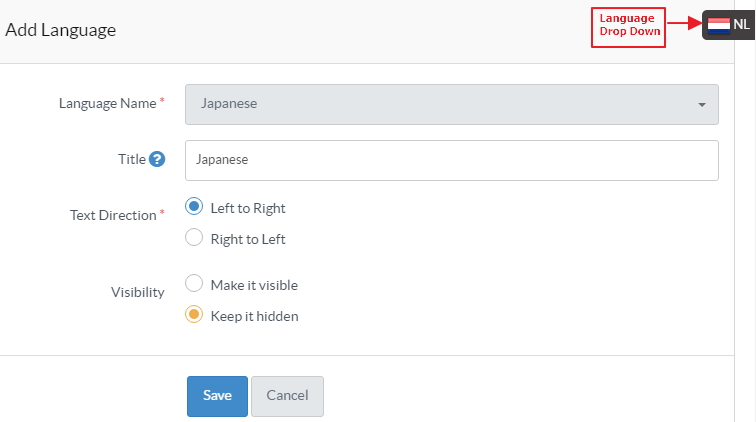Click the Visibility label
This screenshot has height=422, width=756.
pos(137,292)
